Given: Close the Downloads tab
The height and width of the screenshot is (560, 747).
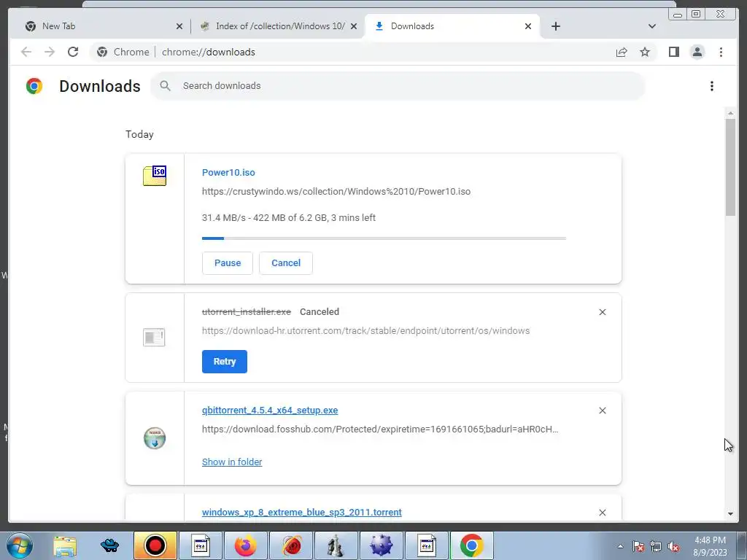Looking at the screenshot, I should click(x=528, y=26).
